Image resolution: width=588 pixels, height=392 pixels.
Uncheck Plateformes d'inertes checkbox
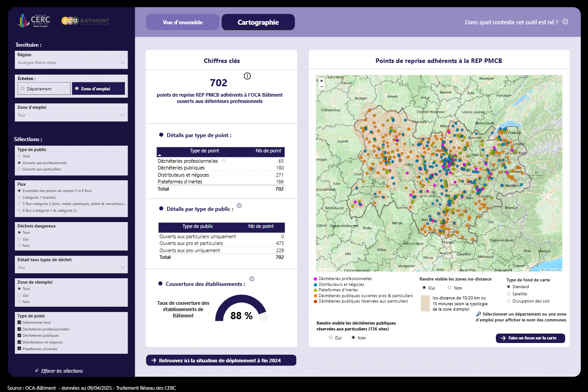[19, 349]
